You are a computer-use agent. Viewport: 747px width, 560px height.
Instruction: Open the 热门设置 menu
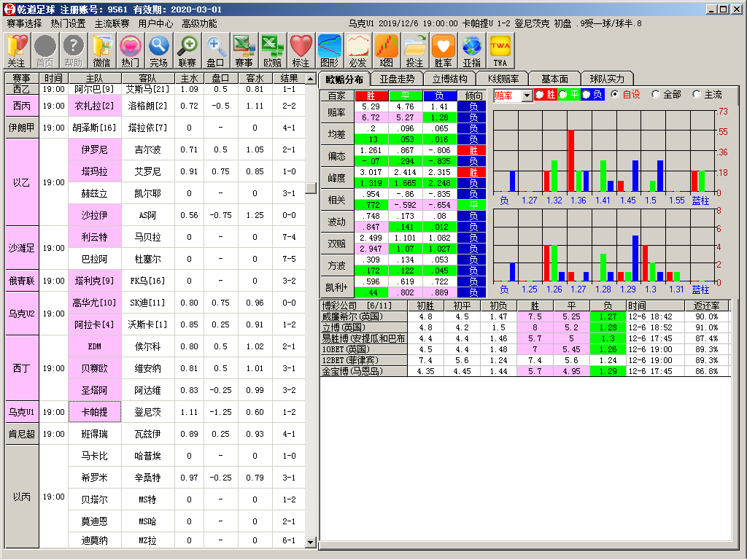(x=68, y=23)
